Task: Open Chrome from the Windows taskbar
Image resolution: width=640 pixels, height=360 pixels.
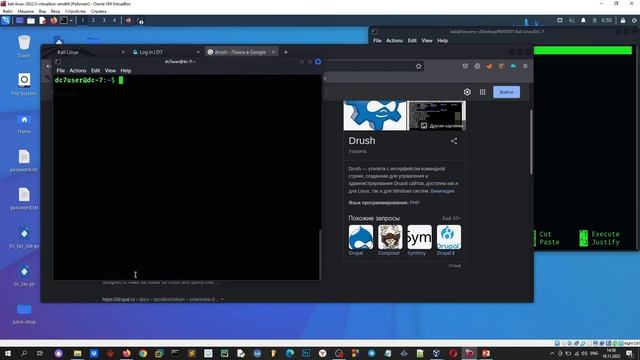Action: click(x=143, y=353)
